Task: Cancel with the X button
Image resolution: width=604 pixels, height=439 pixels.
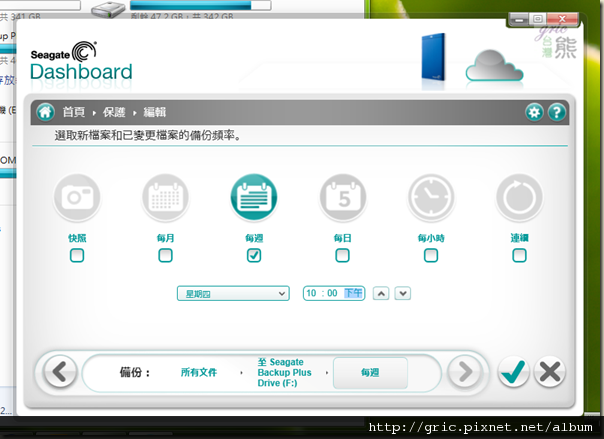Action: point(550,372)
